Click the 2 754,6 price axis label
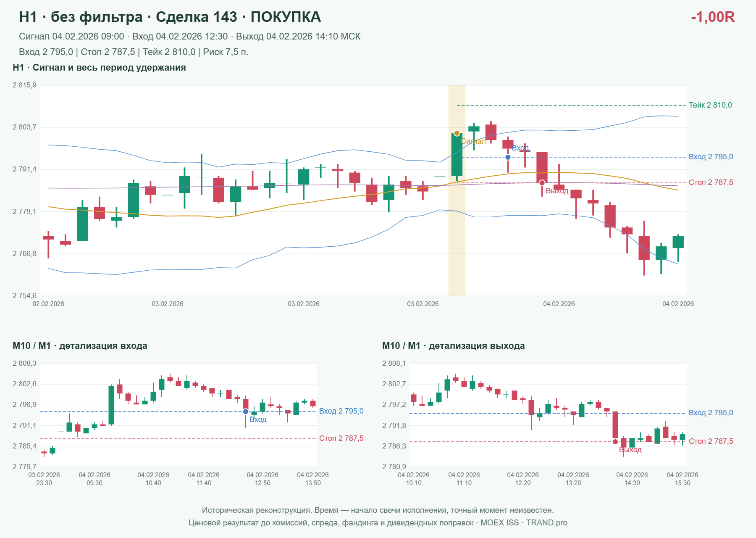 coord(24,295)
